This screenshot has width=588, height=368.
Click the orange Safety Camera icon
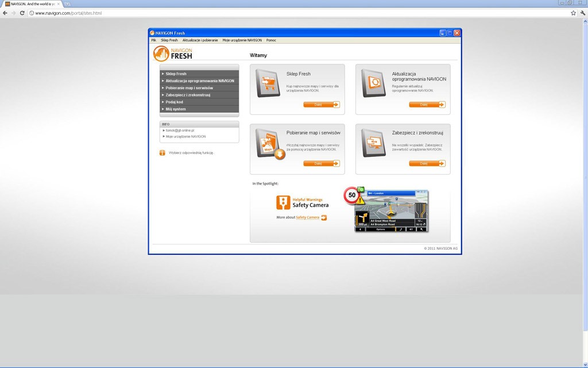[x=283, y=202]
